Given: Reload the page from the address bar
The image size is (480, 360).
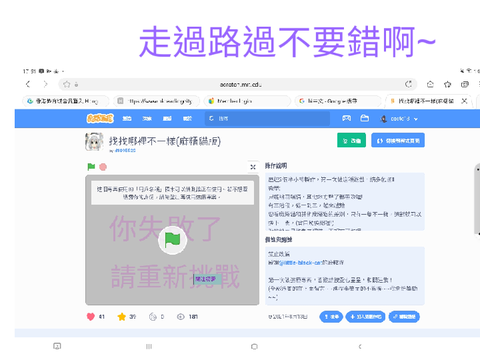Looking at the screenshot, I should point(408,84).
